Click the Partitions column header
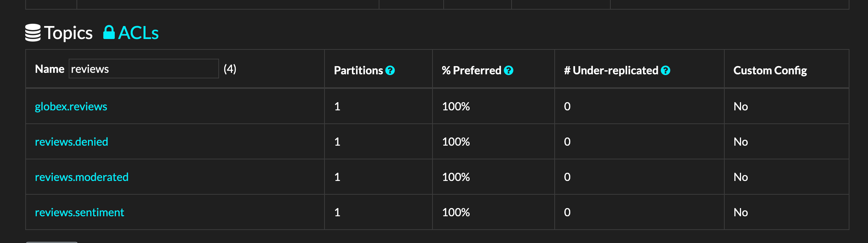The image size is (868, 243). 358,70
